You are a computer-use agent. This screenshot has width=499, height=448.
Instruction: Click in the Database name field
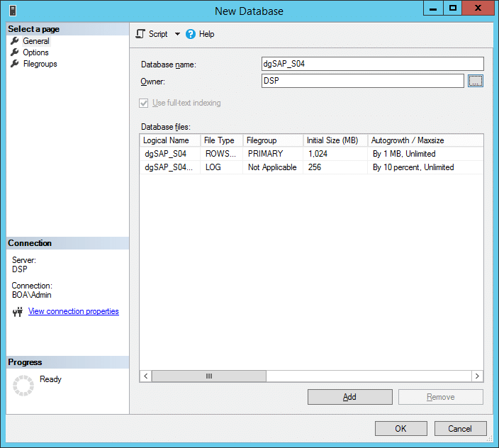pyautogui.click(x=372, y=64)
